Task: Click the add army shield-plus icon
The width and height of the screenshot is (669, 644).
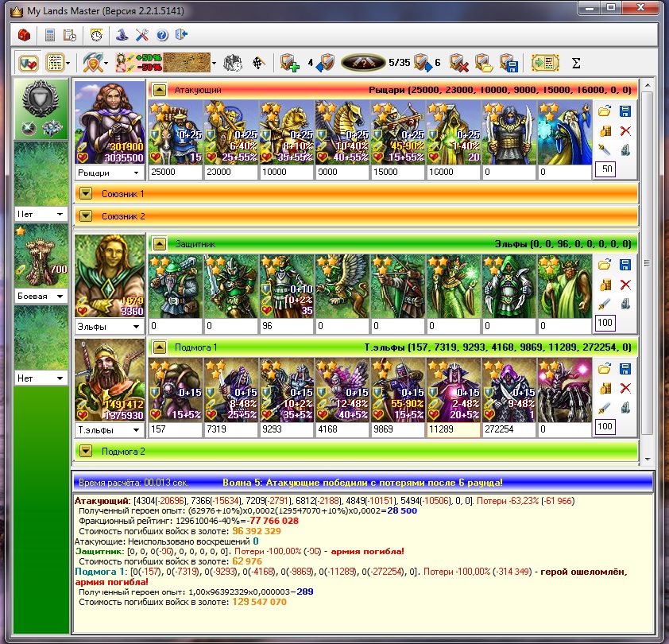Action: tap(289, 63)
